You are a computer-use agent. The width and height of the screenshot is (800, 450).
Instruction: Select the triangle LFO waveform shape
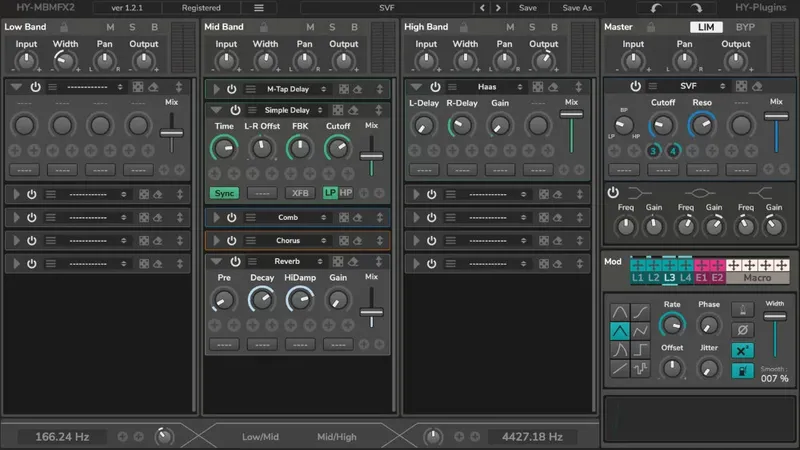(x=620, y=331)
